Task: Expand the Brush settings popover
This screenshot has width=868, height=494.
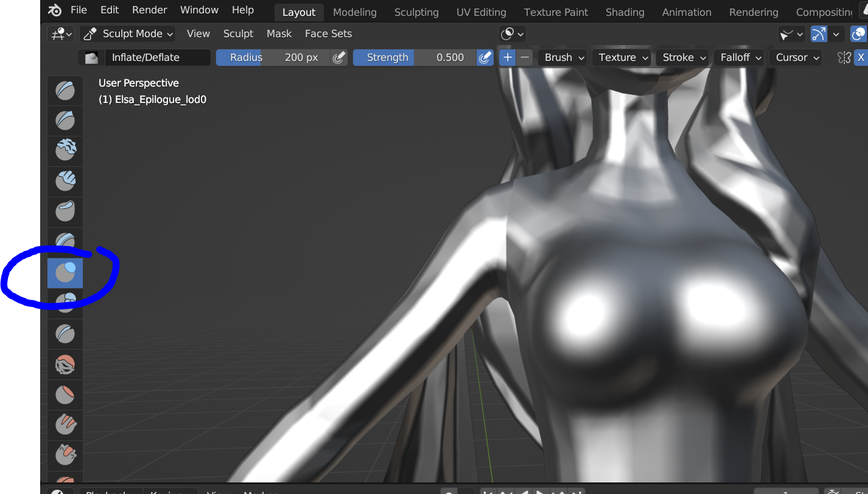Action: (562, 57)
